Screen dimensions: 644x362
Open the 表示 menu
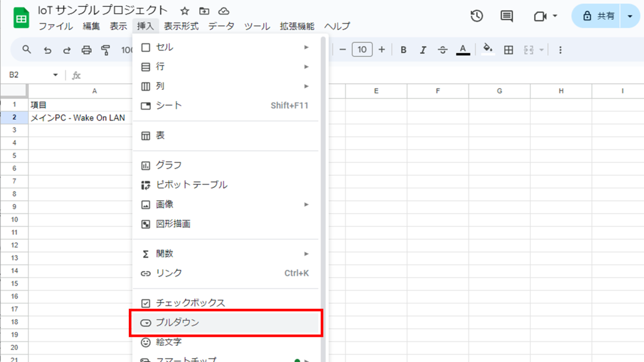click(x=118, y=26)
